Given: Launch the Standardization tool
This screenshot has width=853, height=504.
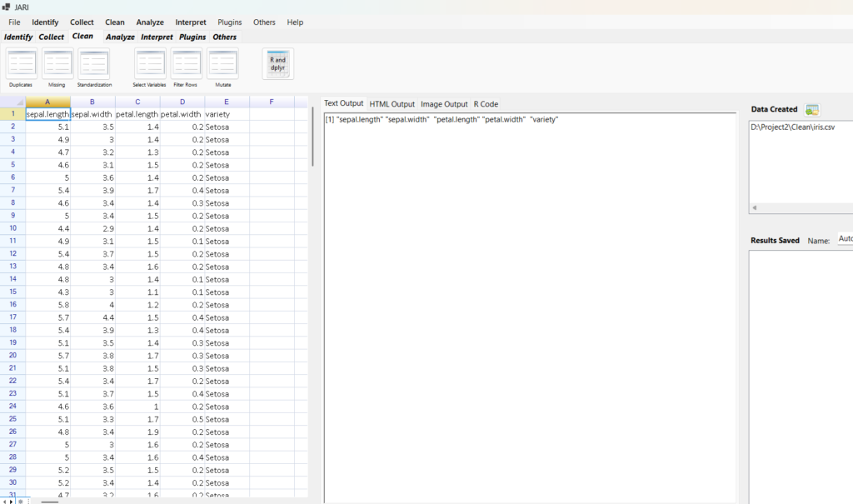Looking at the screenshot, I should (93, 64).
